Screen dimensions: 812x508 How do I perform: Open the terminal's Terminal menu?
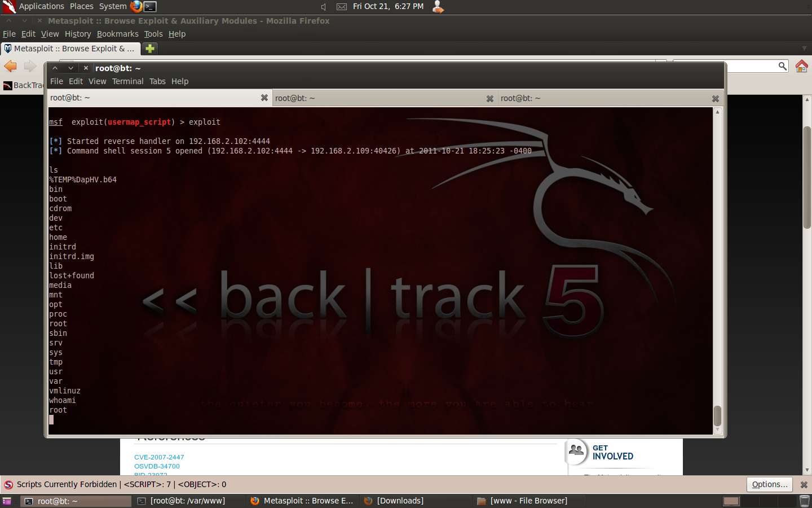pos(127,81)
